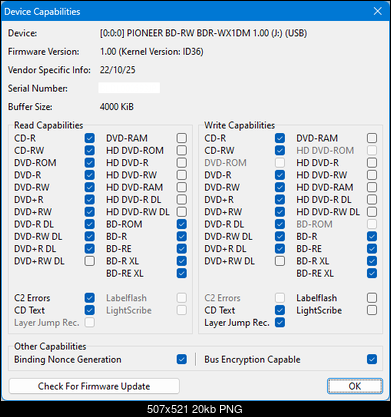Toggle the CD Text checkbox under Read Capabilities

[x=89, y=310]
